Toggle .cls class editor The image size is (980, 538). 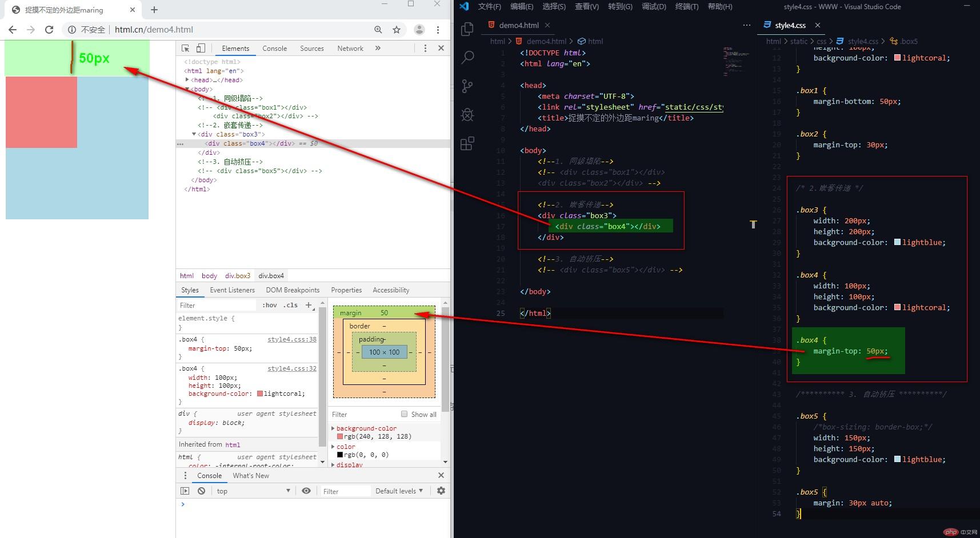coord(290,305)
